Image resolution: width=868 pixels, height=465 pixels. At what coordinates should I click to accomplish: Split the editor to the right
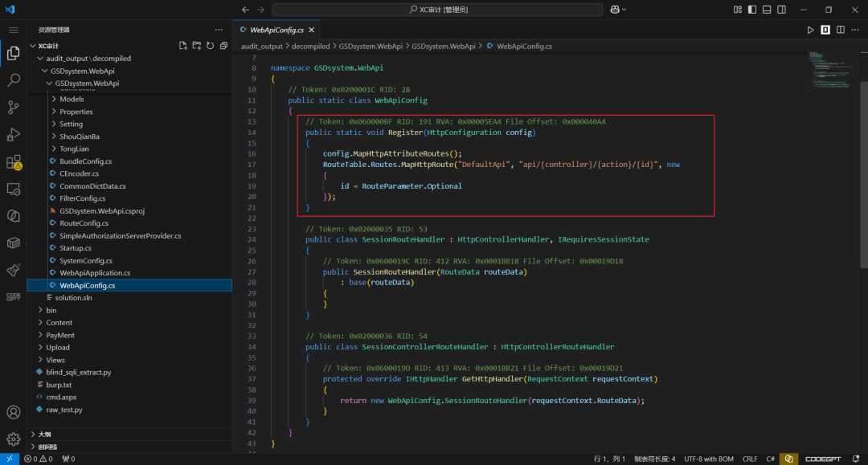click(x=841, y=30)
